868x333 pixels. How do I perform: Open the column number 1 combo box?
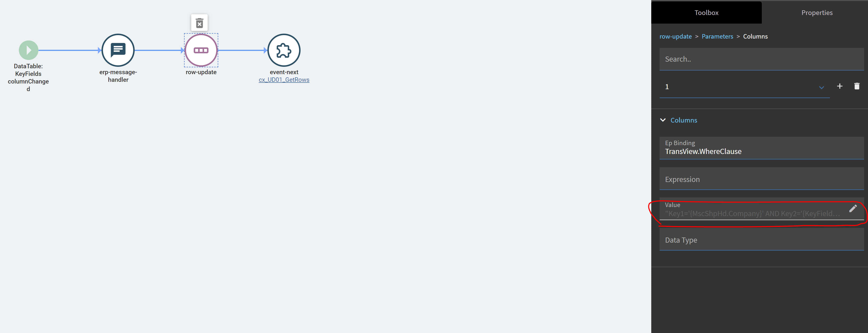(744, 87)
